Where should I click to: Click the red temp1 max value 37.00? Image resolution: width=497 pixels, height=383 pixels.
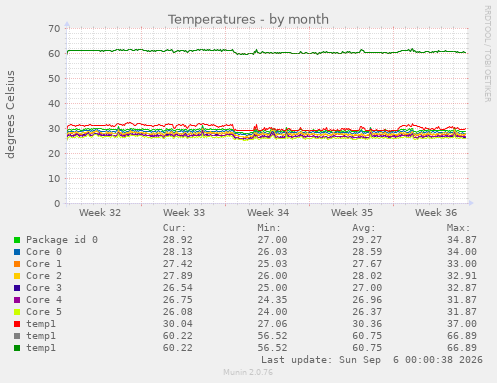[x=462, y=324]
